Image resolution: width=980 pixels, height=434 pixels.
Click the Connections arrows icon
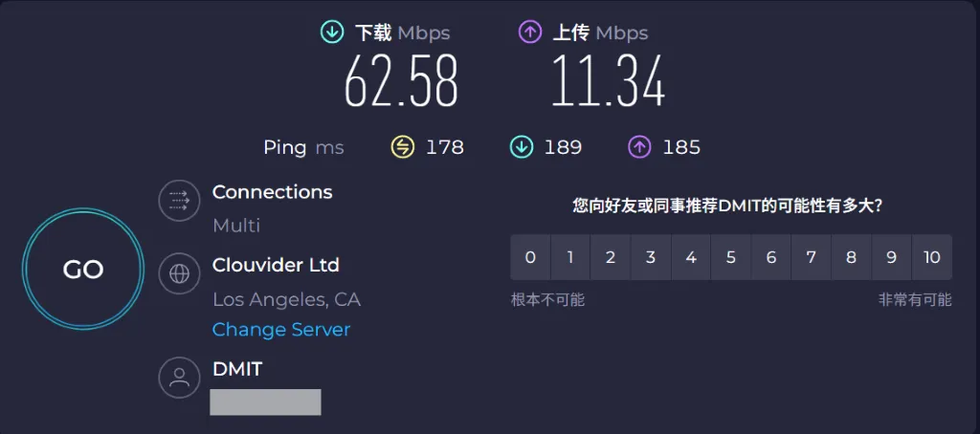point(178,200)
